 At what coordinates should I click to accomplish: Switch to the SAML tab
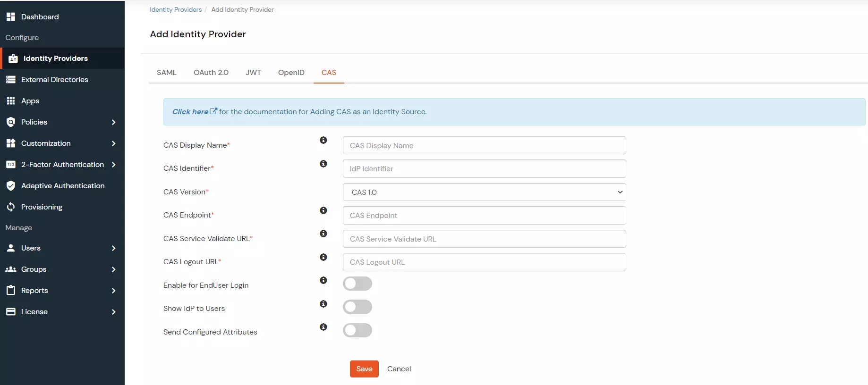[167, 73]
